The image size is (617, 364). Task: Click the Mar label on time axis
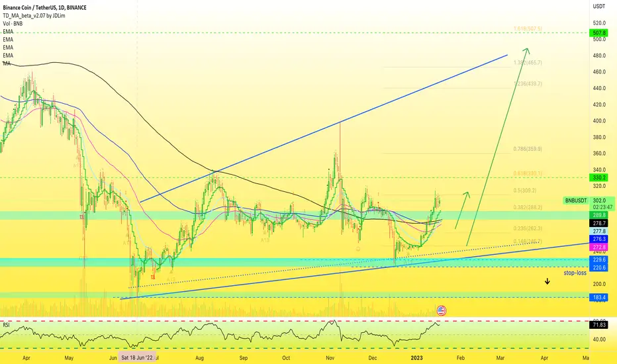point(500,357)
